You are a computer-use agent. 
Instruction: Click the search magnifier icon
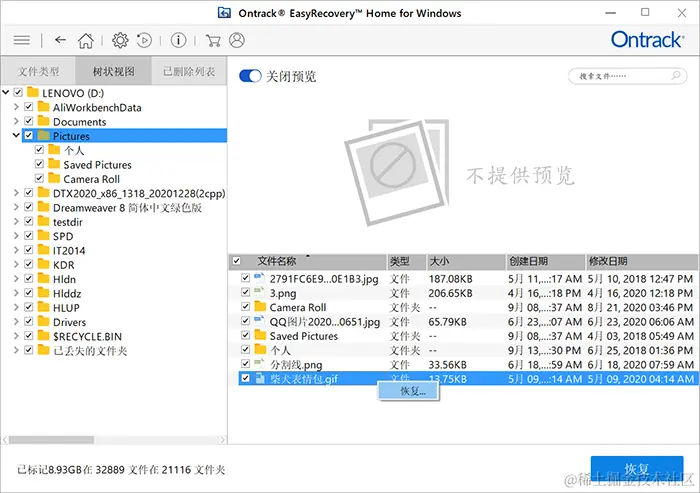(x=676, y=75)
